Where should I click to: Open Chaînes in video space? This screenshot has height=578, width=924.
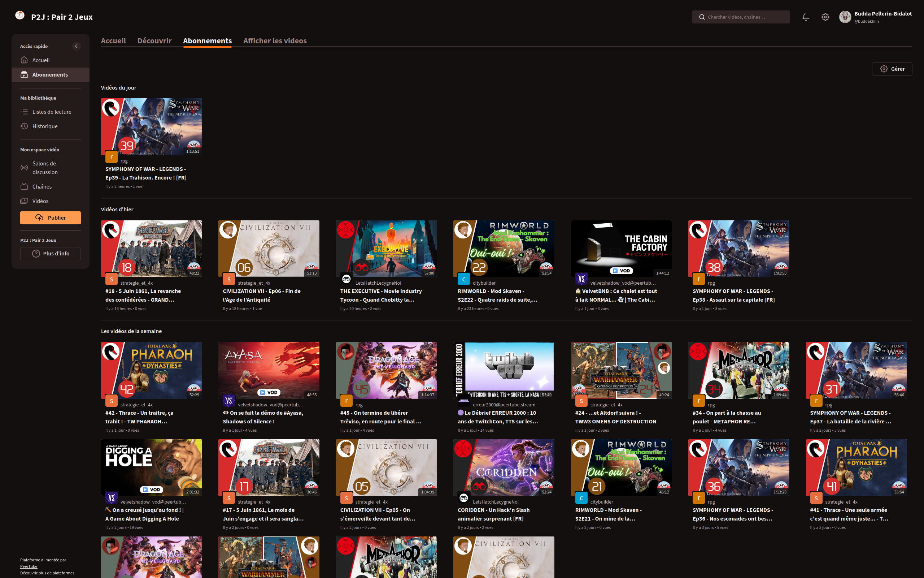(51, 186)
